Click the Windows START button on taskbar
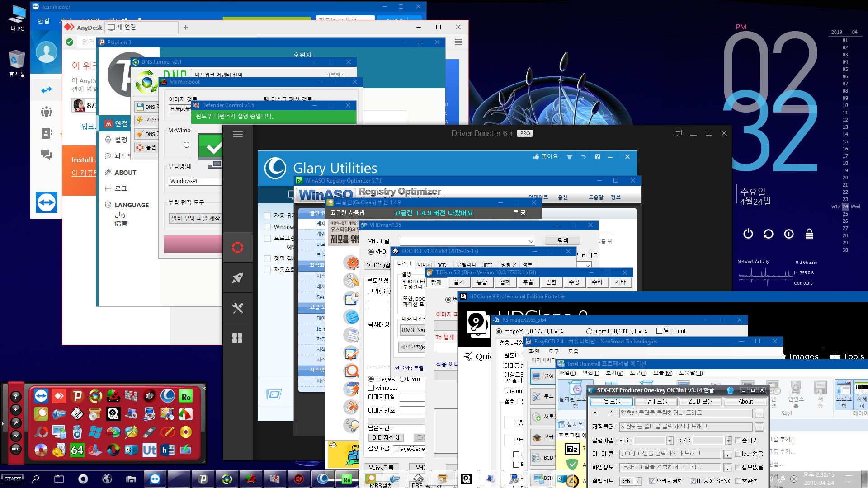Viewport: 868px width, 488px height. click(13, 479)
